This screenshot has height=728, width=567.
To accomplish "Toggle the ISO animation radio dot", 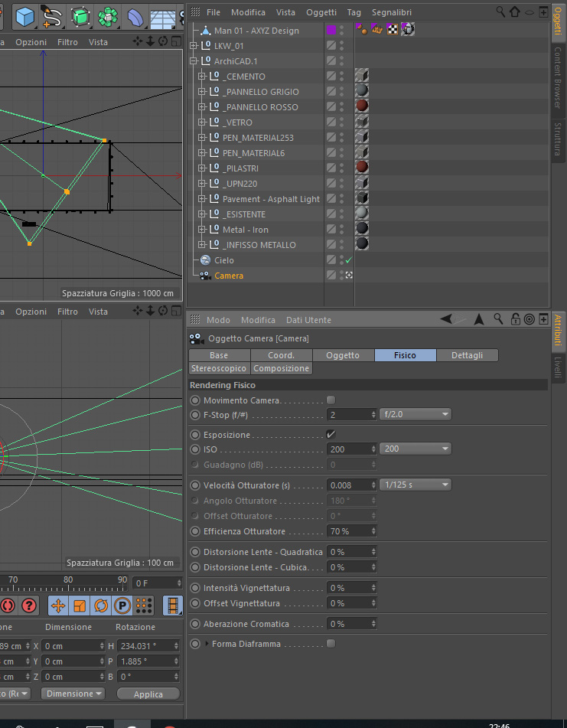I will (195, 449).
